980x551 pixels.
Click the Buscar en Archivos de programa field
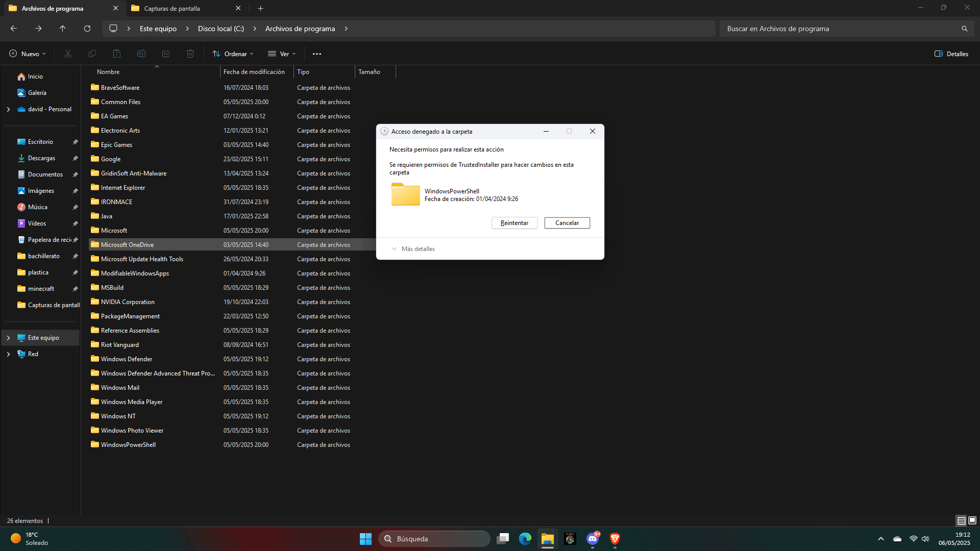pos(846,29)
